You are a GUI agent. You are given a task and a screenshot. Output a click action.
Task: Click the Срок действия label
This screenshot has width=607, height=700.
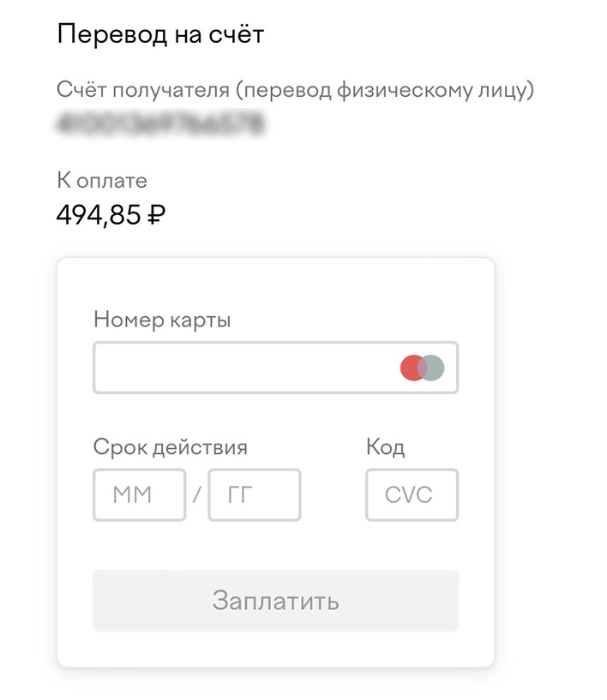point(171,446)
